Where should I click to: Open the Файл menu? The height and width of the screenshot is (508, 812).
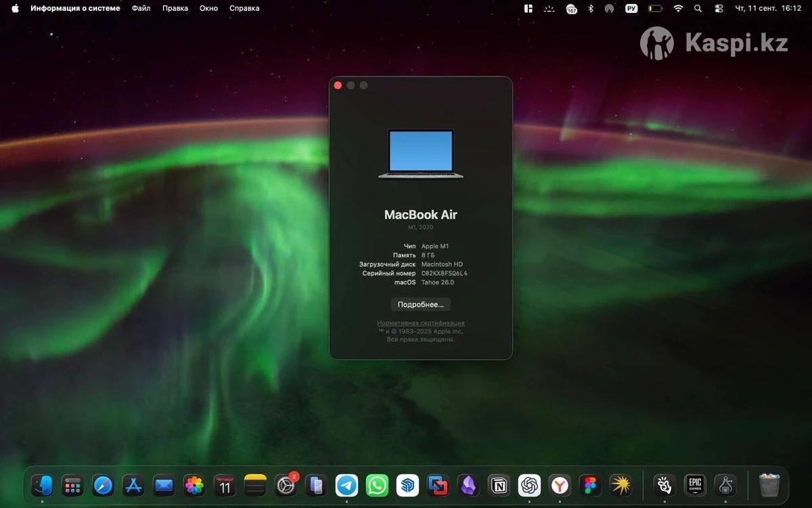coord(141,8)
